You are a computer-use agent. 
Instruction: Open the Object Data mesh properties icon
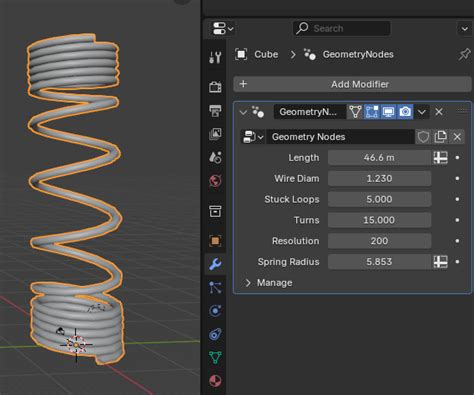215,358
